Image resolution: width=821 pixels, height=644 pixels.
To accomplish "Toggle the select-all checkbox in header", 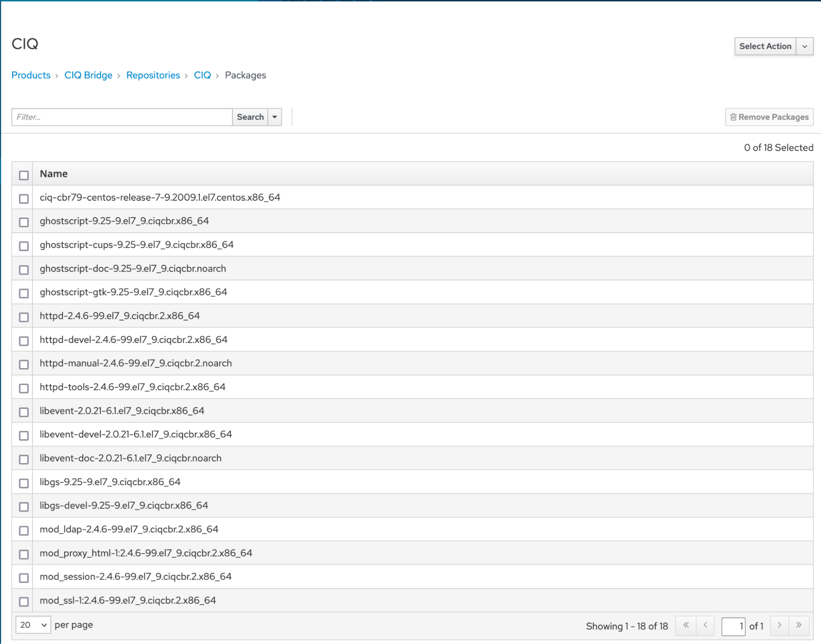I will click(24, 175).
